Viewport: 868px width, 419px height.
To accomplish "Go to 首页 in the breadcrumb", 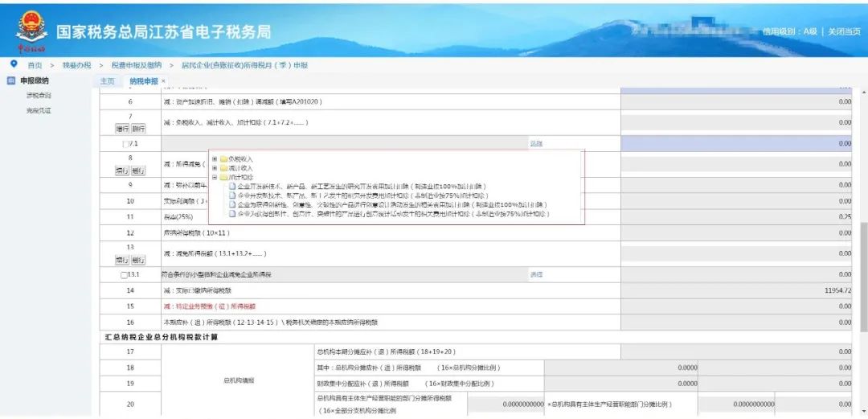I will (x=35, y=65).
